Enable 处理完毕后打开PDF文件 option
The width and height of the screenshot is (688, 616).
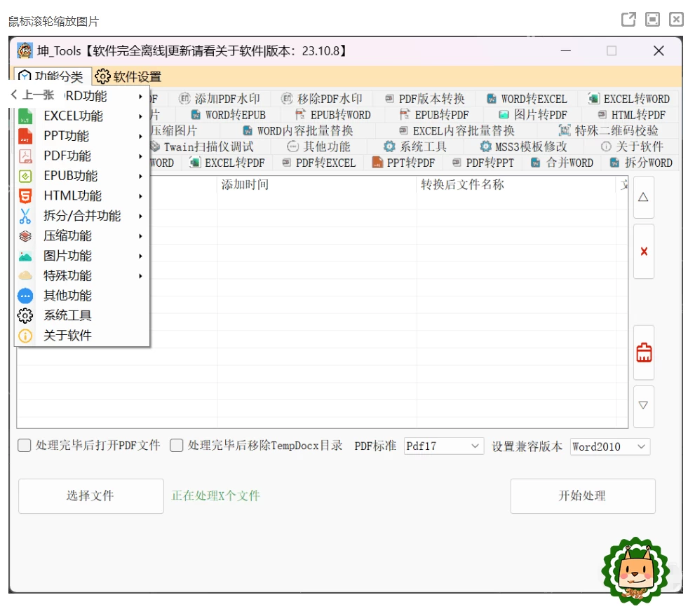pos(25,446)
